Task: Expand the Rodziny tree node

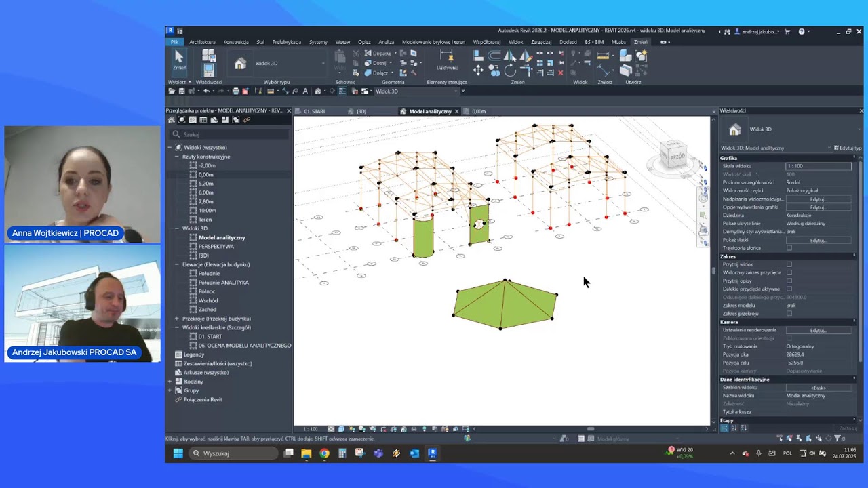Action: 170,382
